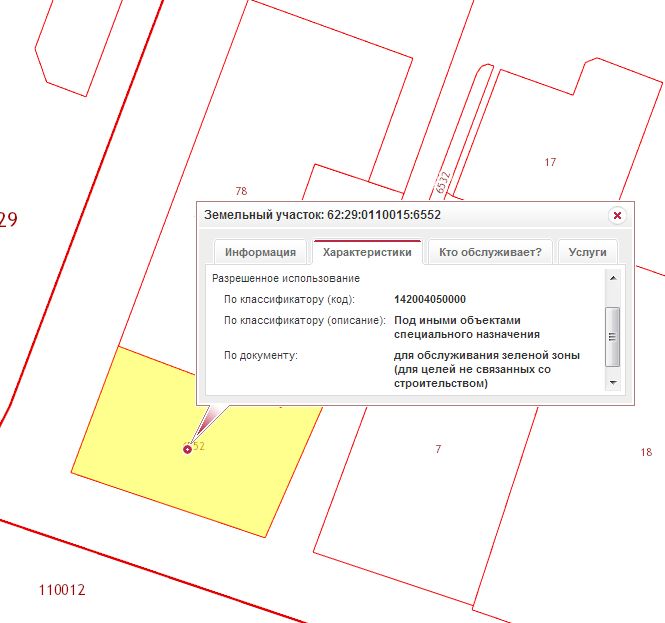Click the rotated 6532 parcel label
The width and height of the screenshot is (665, 623).
click(x=444, y=180)
